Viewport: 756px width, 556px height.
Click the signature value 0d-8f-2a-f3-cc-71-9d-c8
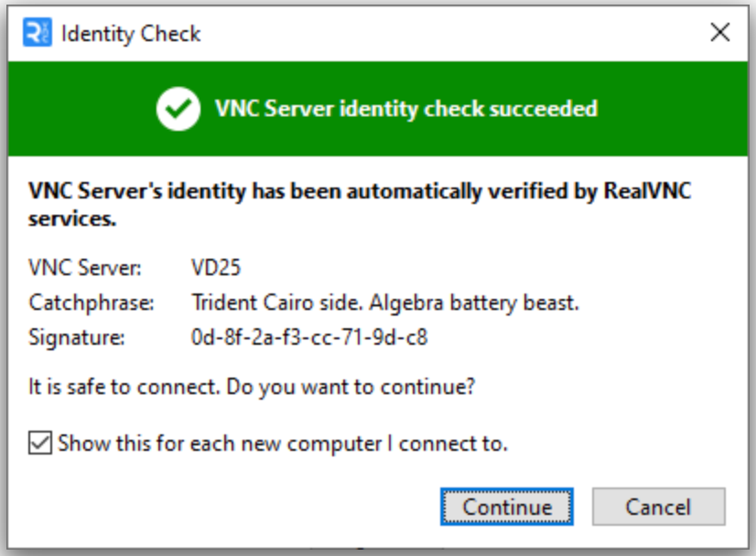[309, 337]
